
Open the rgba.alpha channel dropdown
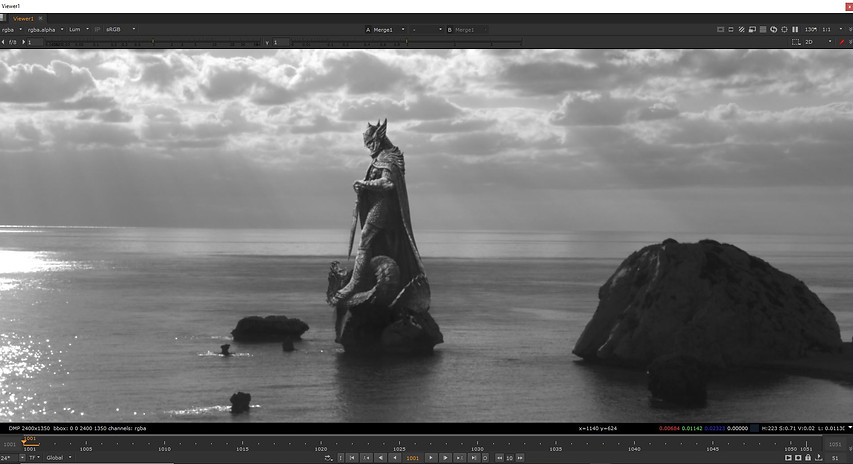pyautogui.click(x=45, y=29)
